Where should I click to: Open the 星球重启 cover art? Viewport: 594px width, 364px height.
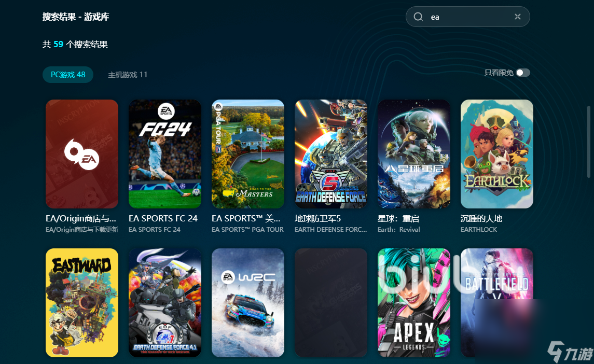(413, 154)
